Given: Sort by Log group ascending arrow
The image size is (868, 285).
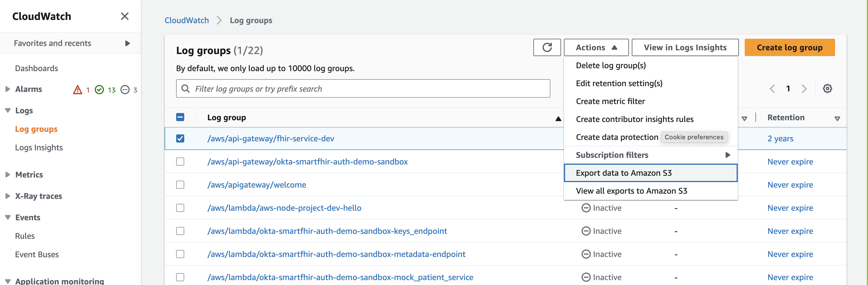Looking at the screenshot, I should pos(558,119).
